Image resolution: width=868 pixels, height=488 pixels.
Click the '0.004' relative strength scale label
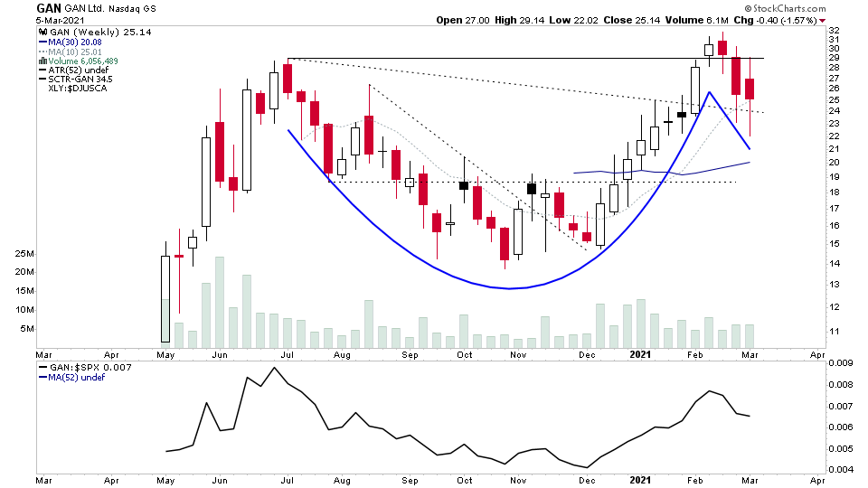840,470
